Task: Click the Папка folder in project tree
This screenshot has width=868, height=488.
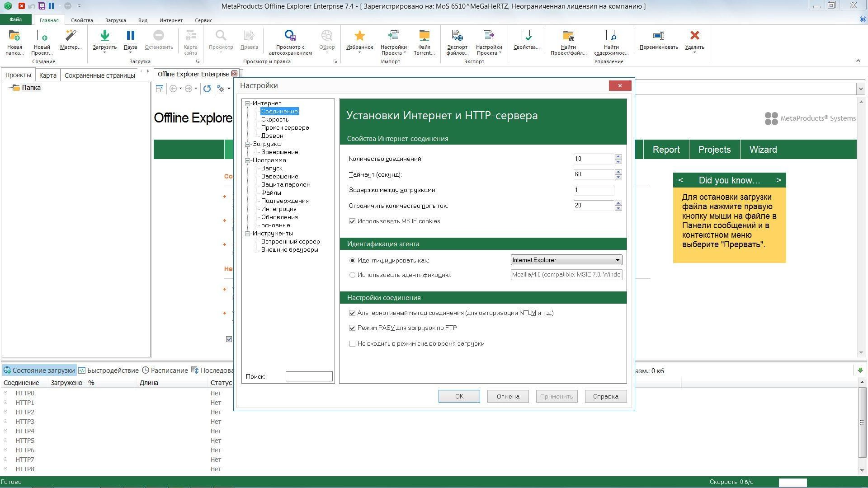Action: pos(26,88)
